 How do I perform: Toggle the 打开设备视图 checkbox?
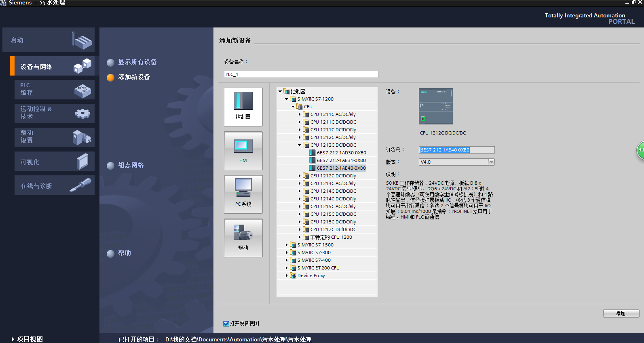[226, 324]
